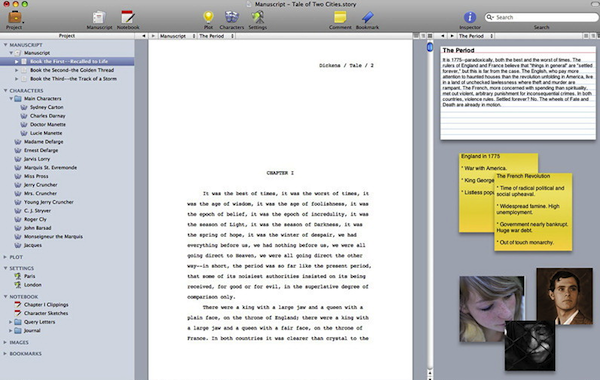Click the Bookmark toolbar icon
This screenshot has height=380, width=600.
[367, 17]
